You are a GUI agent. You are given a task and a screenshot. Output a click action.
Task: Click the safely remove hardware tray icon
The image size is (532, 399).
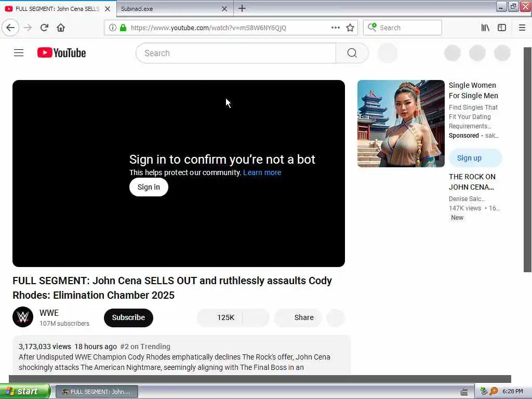(x=484, y=391)
